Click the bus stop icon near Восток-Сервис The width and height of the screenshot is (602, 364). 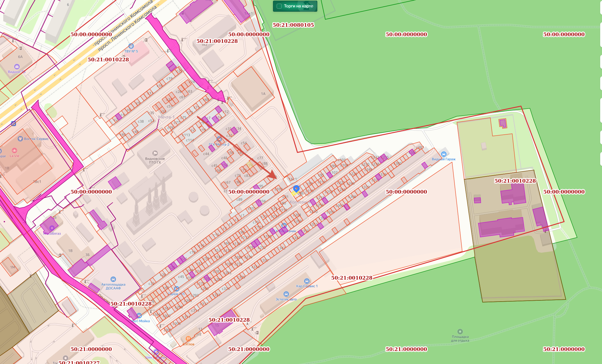point(14,124)
